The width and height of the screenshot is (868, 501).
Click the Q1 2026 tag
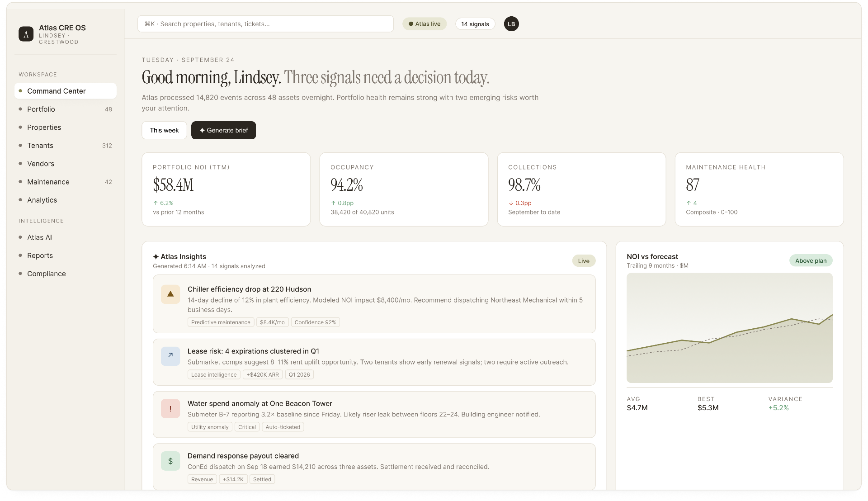click(x=299, y=375)
